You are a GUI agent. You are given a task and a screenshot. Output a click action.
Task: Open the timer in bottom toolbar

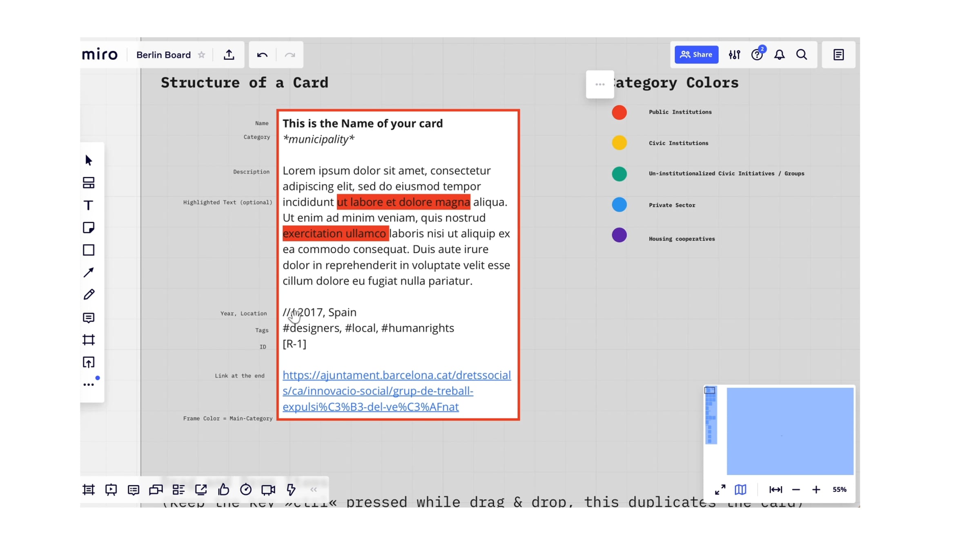point(246,489)
